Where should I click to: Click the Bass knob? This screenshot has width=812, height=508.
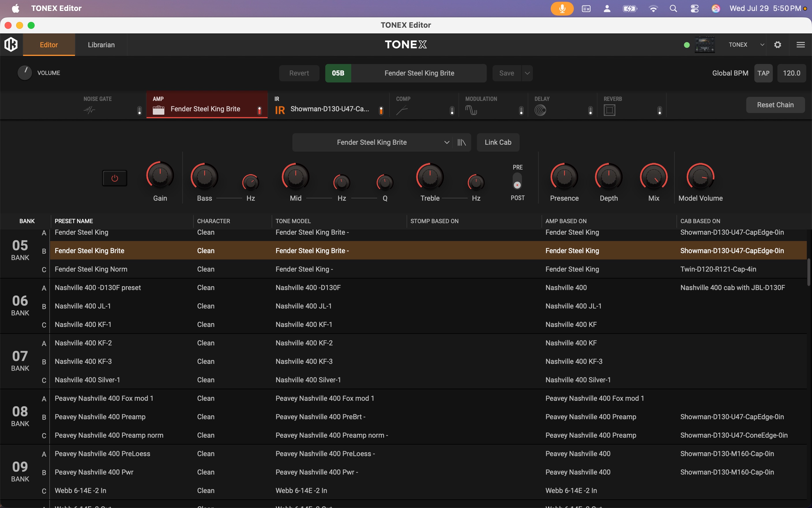tap(204, 177)
